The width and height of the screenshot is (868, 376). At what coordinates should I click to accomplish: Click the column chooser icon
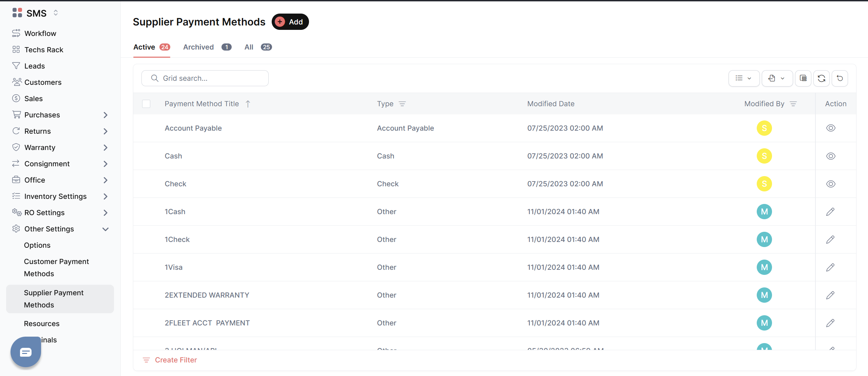[803, 78]
